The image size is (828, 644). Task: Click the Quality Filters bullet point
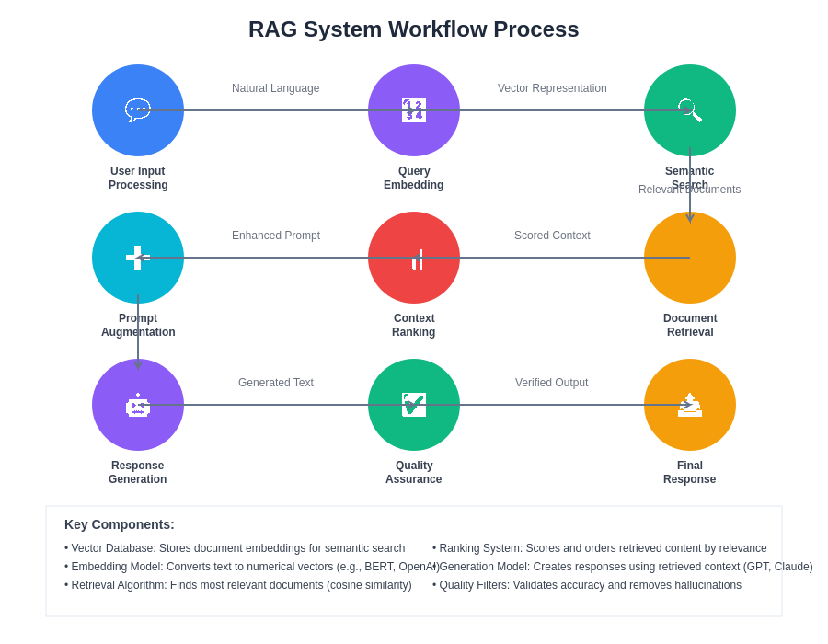click(x=587, y=585)
